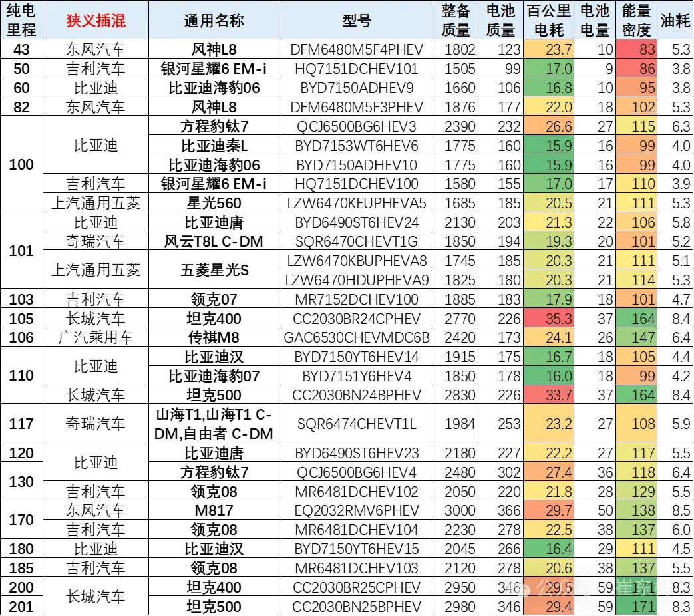This screenshot has width=694, height=616.
Task: Click model code MR6481DCHEV104
Action: 357,530
